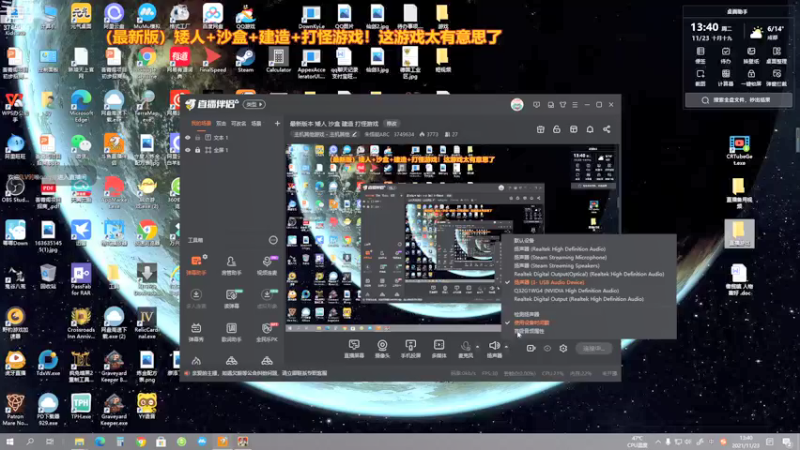Click the recording camera icon near start button

(531, 348)
